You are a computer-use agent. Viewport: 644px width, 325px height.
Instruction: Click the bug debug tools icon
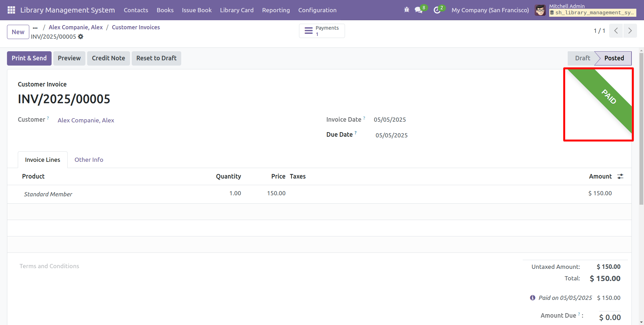(x=406, y=10)
